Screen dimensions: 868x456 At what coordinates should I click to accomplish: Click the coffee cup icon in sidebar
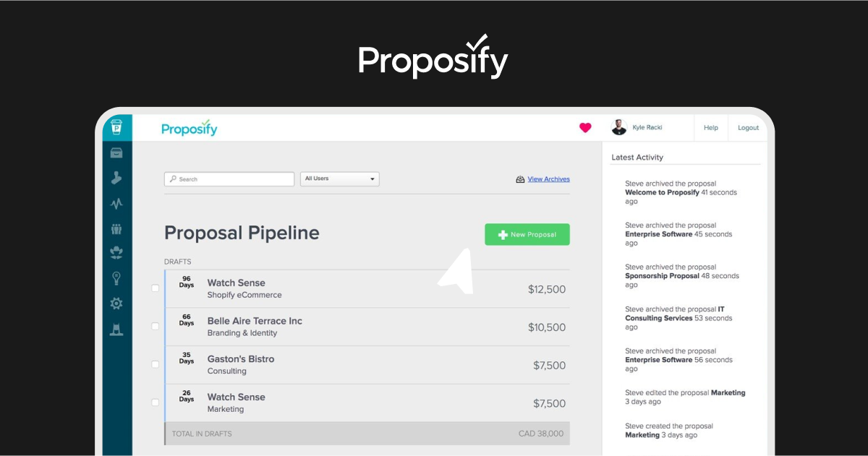tap(116, 128)
